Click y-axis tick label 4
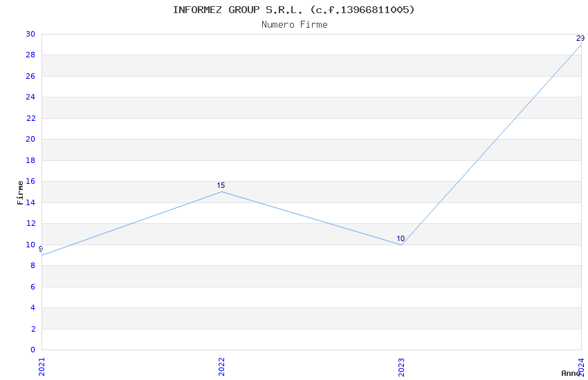The height and width of the screenshot is (380, 588). coord(33,307)
